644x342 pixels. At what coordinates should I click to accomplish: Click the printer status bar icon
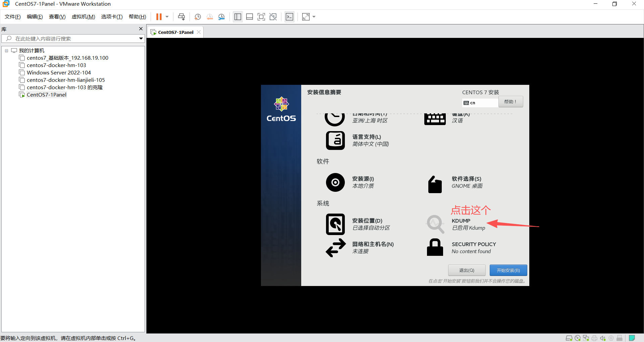click(x=594, y=338)
